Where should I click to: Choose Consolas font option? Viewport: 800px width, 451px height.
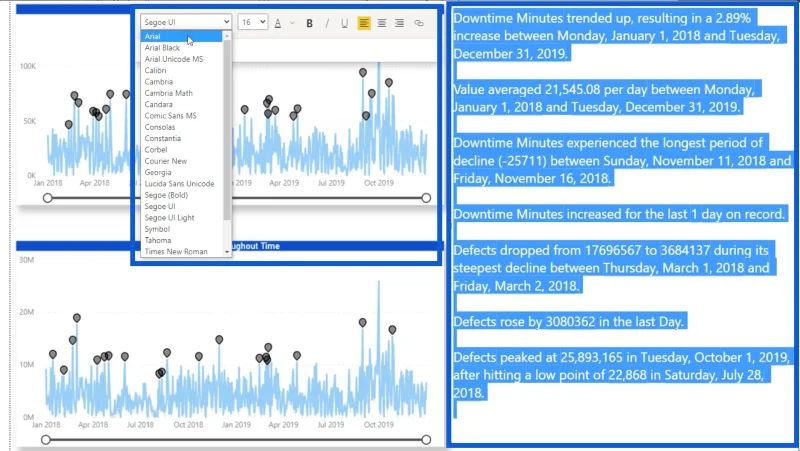181,127
